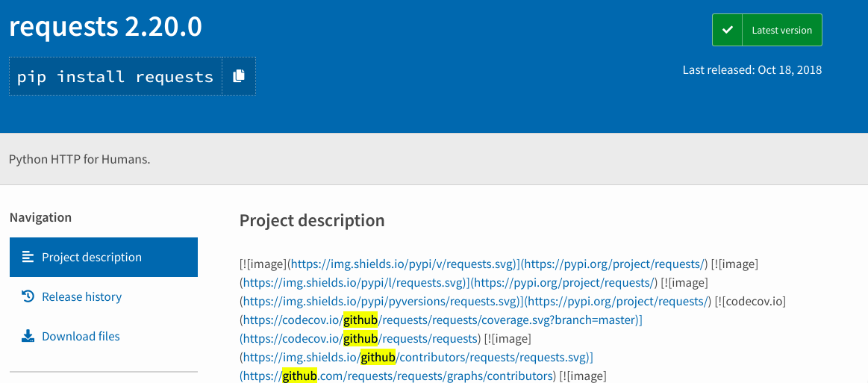This screenshot has width=868, height=383.
Task: Select Project description navigation tab
Action: [x=104, y=257]
